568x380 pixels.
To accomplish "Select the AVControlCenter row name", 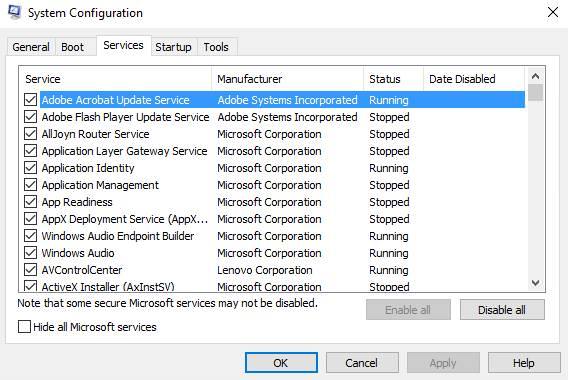I will [x=82, y=270].
